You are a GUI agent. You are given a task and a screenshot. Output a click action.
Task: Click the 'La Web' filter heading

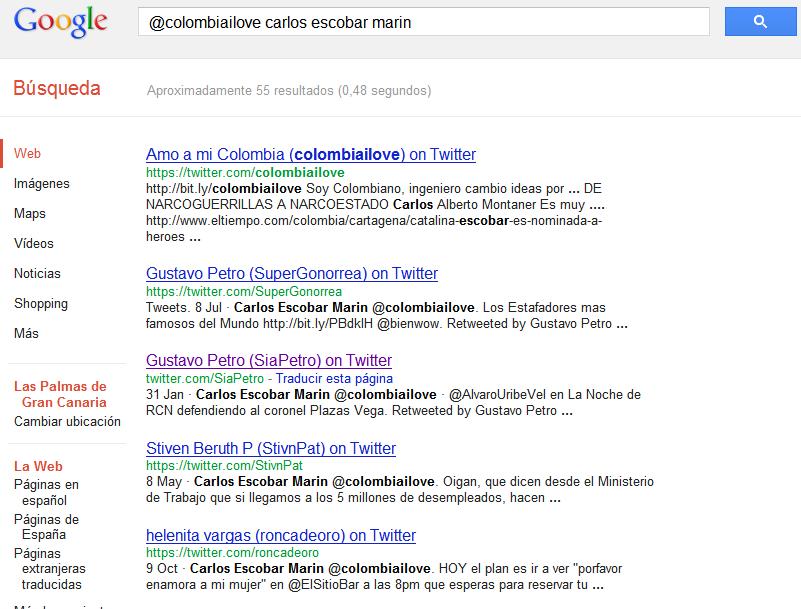(x=38, y=466)
